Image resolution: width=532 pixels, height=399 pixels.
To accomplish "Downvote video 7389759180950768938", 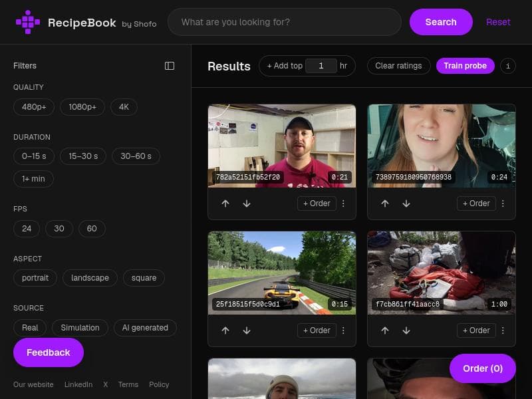I will pos(406,203).
